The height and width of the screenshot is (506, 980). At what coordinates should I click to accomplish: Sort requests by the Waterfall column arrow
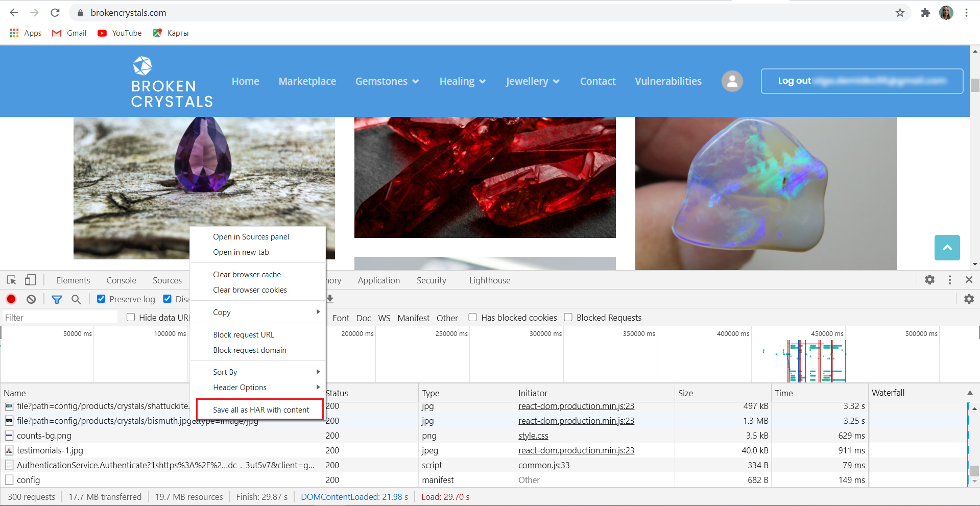pyautogui.click(x=970, y=393)
